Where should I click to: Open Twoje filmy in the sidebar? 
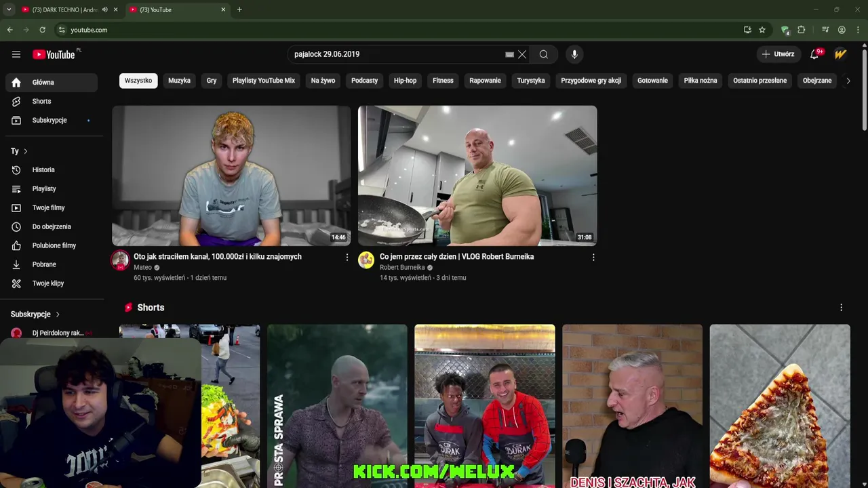click(52, 207)
